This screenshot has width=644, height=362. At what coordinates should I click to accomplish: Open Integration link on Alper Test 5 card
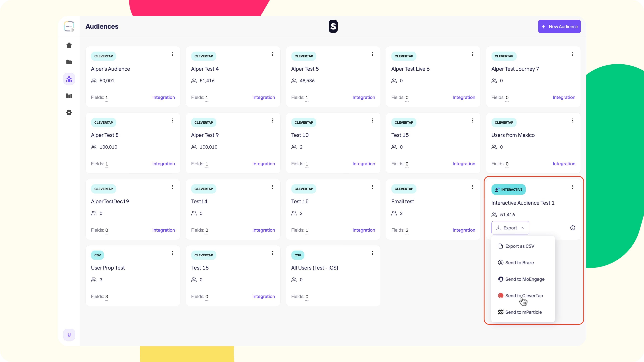tap(363, 97)
